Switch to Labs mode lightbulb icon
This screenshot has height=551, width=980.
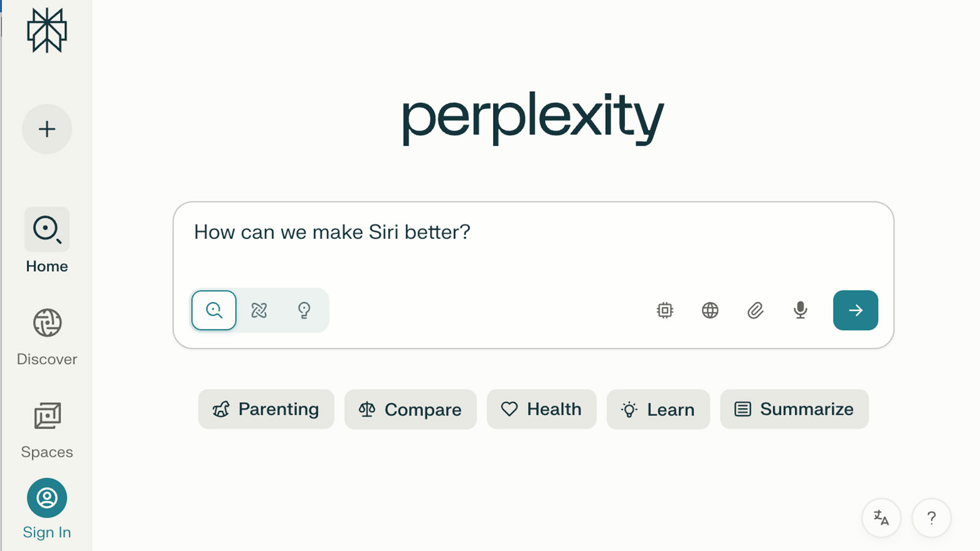pyautogui.click(x=304, y=310)
